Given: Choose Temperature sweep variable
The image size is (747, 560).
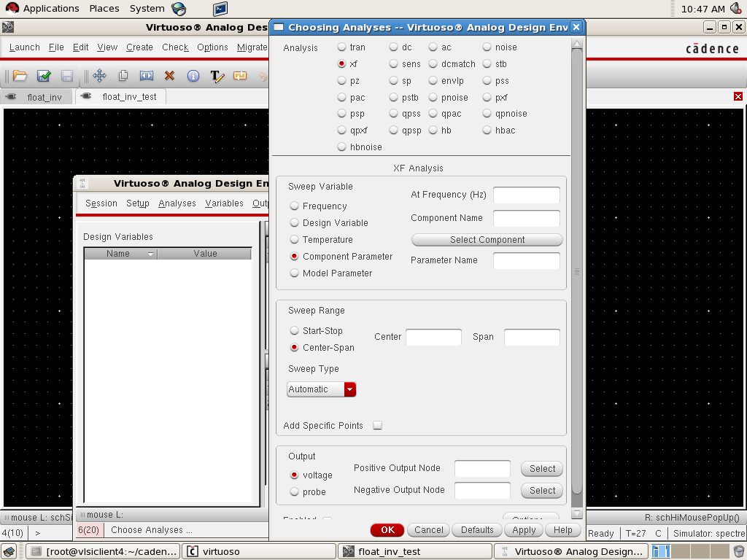Looking at the screenshot, I should (x=295, y=239).
